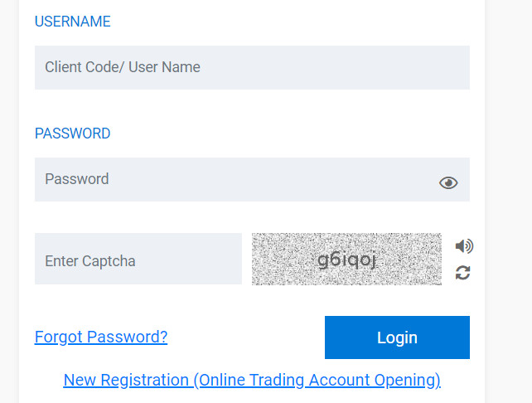Submit credentials with the Login button

click(397, 337)
